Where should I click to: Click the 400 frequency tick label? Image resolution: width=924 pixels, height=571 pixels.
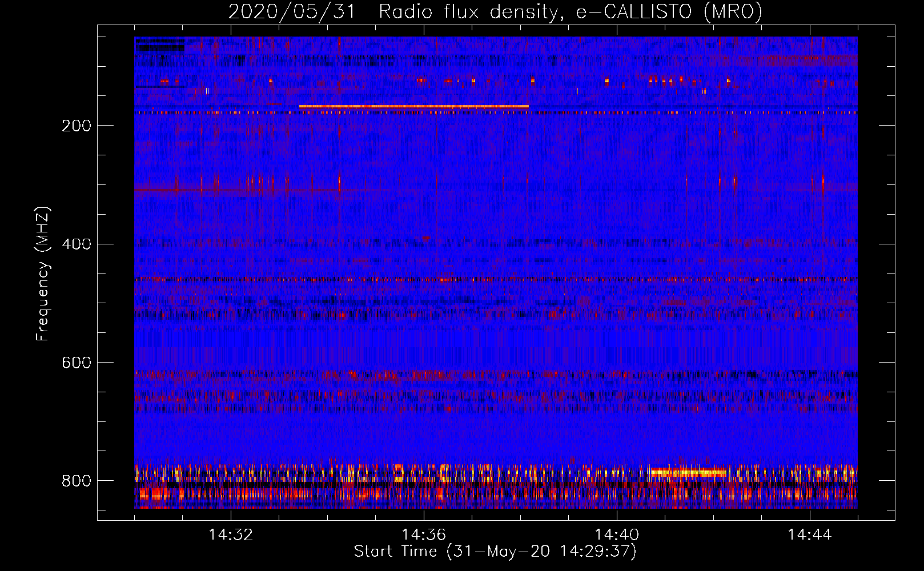[x=77, y=244]
